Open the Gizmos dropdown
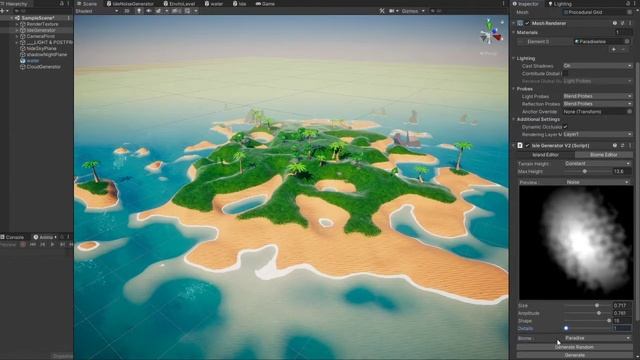 tap(413, 11)
